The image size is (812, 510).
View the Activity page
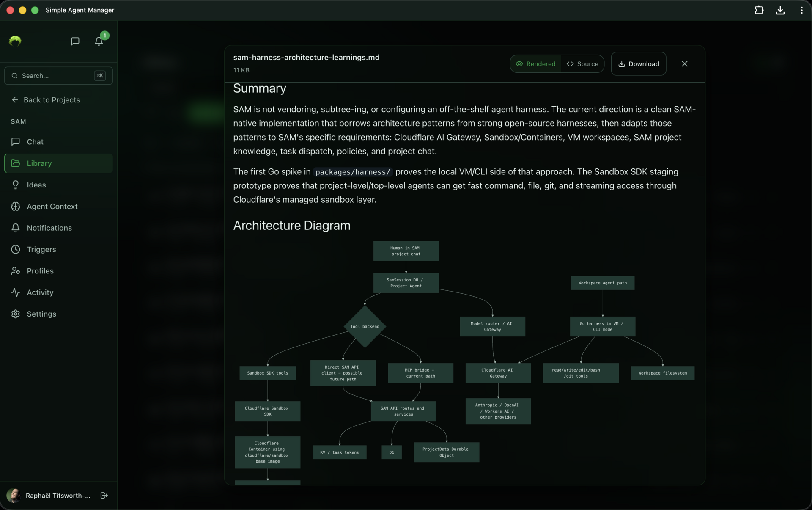pos(58,292)
